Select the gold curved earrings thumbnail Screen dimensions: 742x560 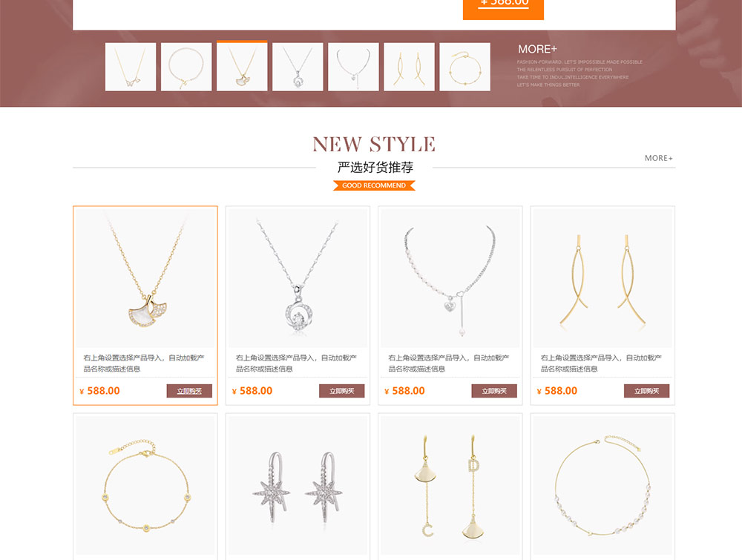(409, 67)
